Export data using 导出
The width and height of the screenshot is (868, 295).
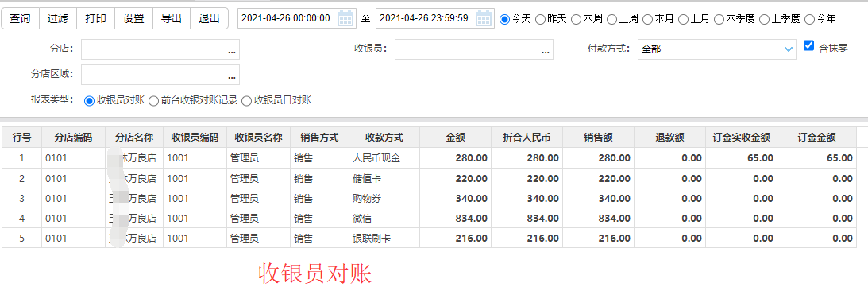click(171, 18)
